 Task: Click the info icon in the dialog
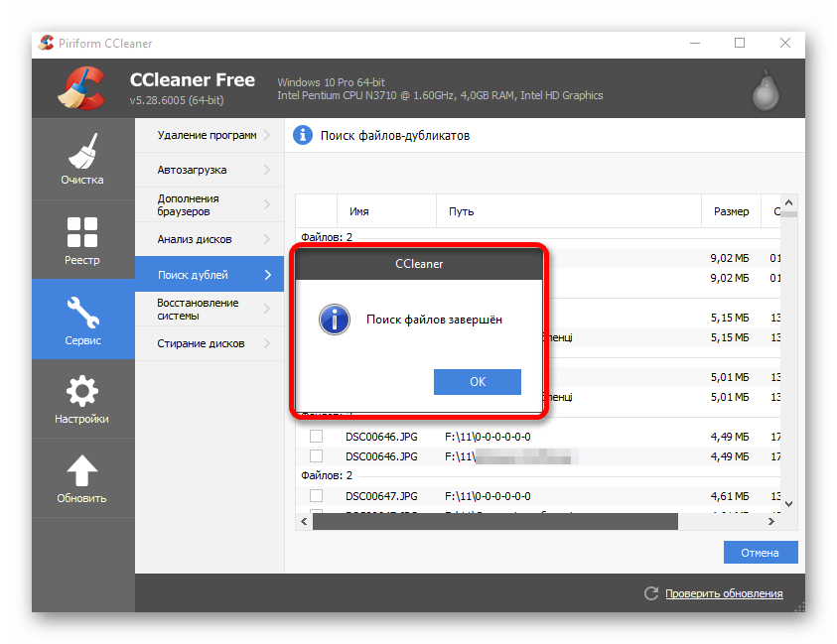pyautogui.click(x=335, y=320)
